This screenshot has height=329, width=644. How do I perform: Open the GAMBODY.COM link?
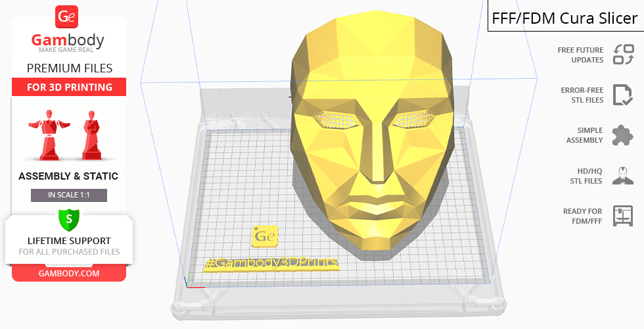coord(69,274)
